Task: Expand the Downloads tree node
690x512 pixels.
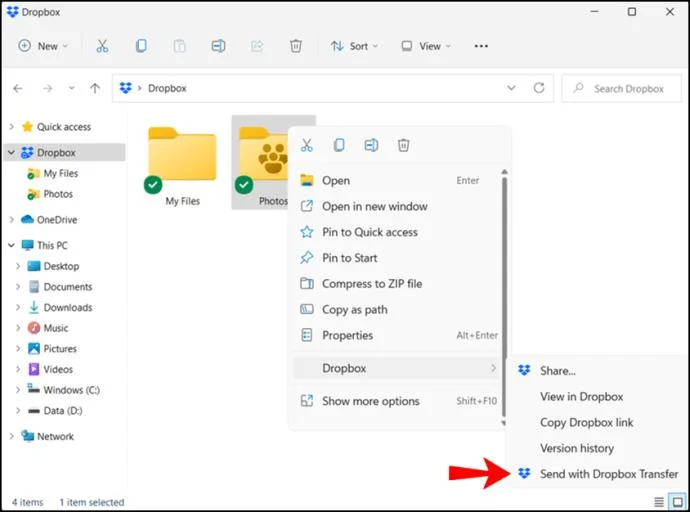Action: click(18, 307)
